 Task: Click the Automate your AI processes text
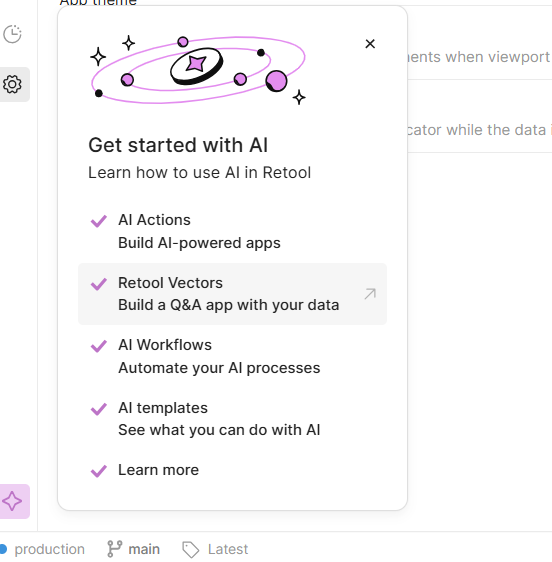point(219,368)
